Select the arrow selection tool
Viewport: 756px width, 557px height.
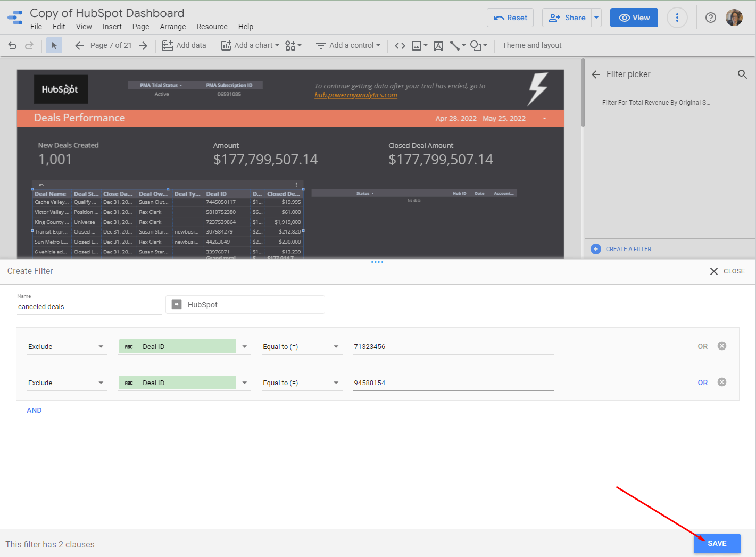tap(54, 45)
